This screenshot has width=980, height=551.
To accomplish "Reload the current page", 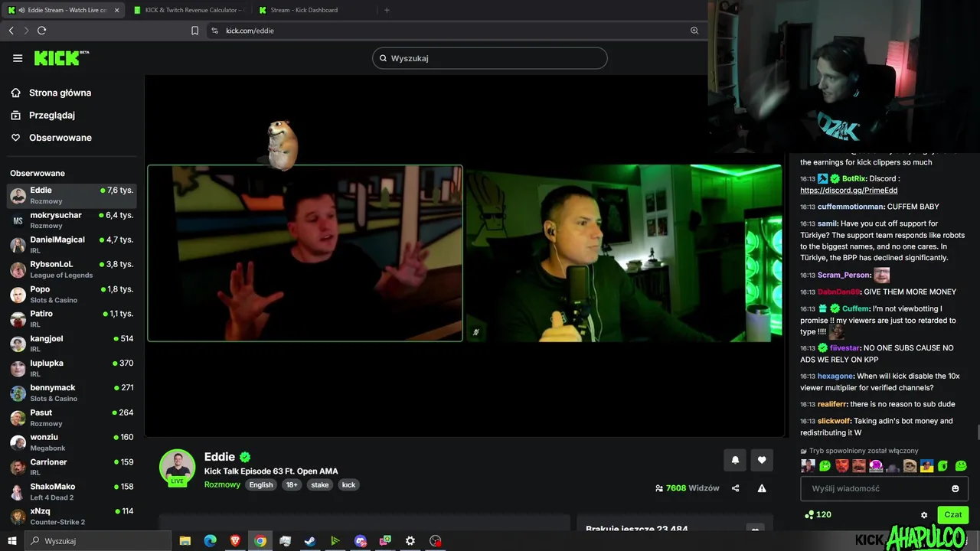I will click(41, 31).
